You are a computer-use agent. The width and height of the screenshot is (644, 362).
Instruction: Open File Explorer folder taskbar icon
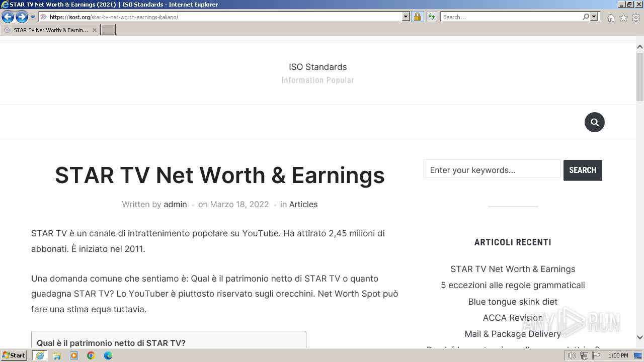pyautogui.click(x=57, y=355)
